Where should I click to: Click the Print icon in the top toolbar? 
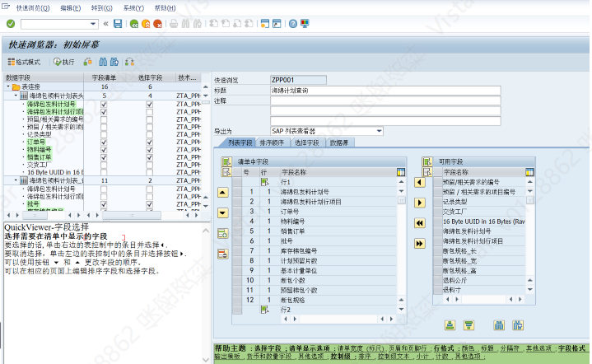[x=174, y=24]
